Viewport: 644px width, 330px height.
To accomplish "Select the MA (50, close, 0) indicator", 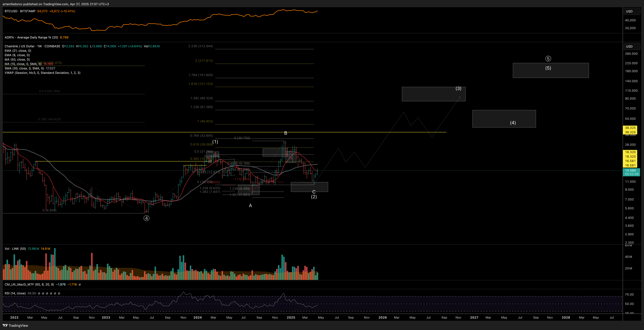I will [x=17, y=59].
